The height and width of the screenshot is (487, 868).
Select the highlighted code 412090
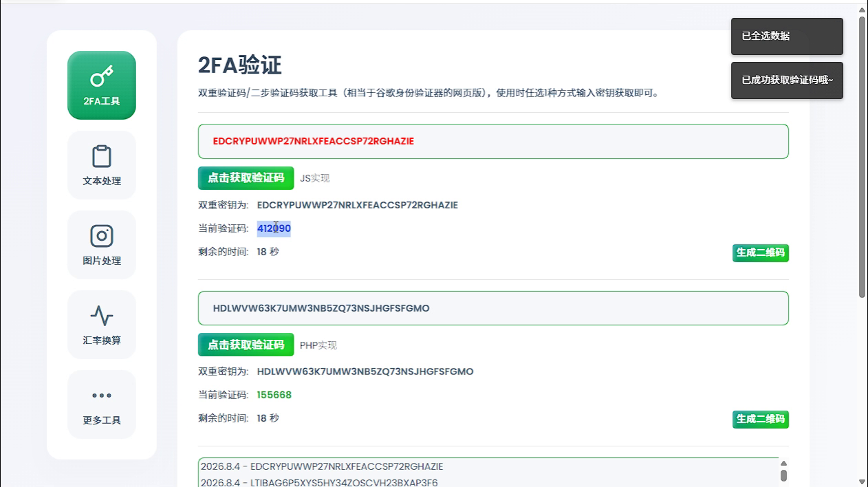(274, 228)
